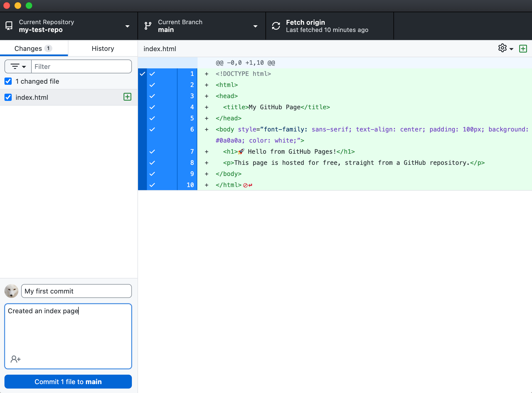
Task: Deselect diff line 4 checkmark
Action: click(x=152, y=107)
